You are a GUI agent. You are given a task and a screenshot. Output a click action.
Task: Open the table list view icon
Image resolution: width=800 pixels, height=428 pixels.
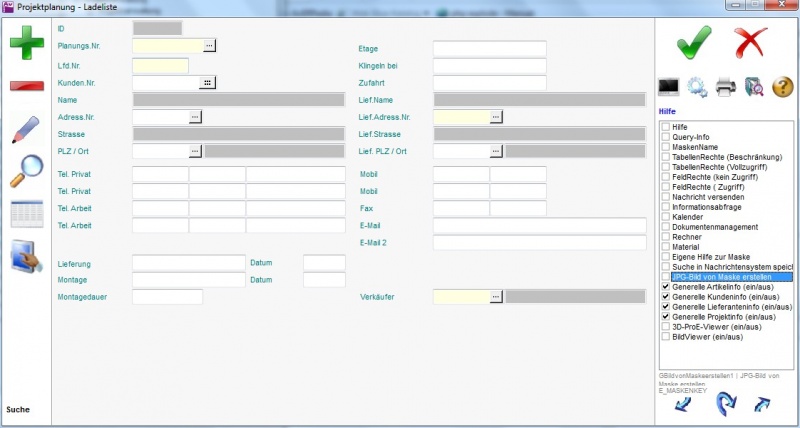click(x=27, y=214)
